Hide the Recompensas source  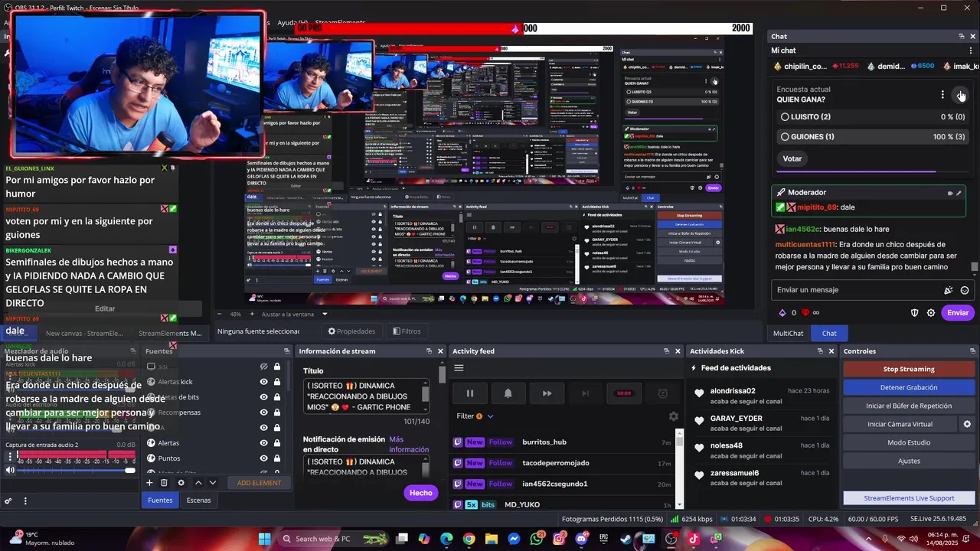click(263, 412)
